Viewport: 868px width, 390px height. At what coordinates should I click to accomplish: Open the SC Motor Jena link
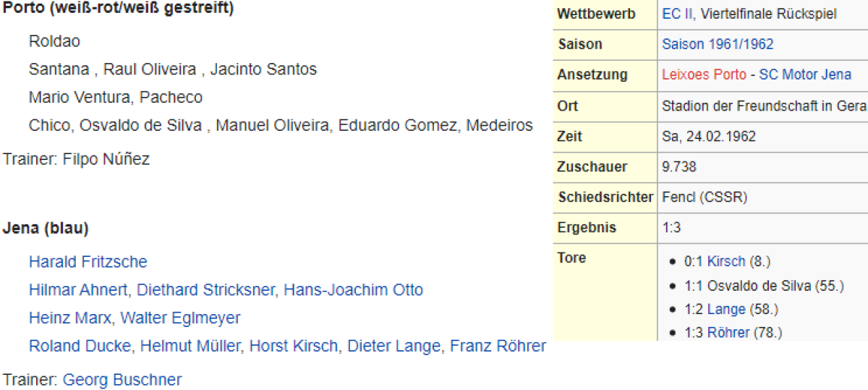click(805, 75)
